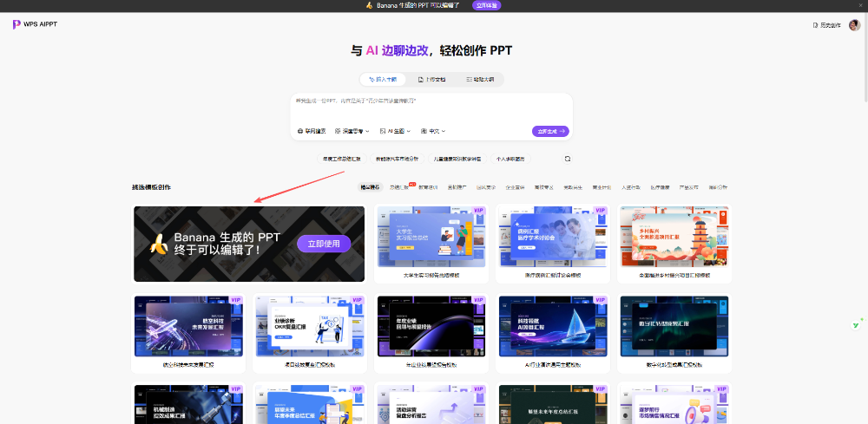This screenshot has width=868, height=424.
Task: Click the green floating icon on right edge
Action: point(856,324)
